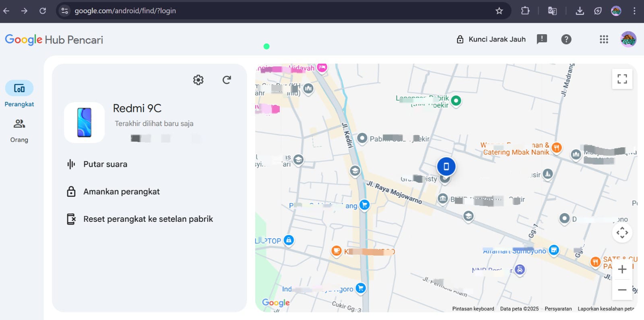This screenshot has height=320, width=644.
Task: Zoom out on the map
Action: 622,290
